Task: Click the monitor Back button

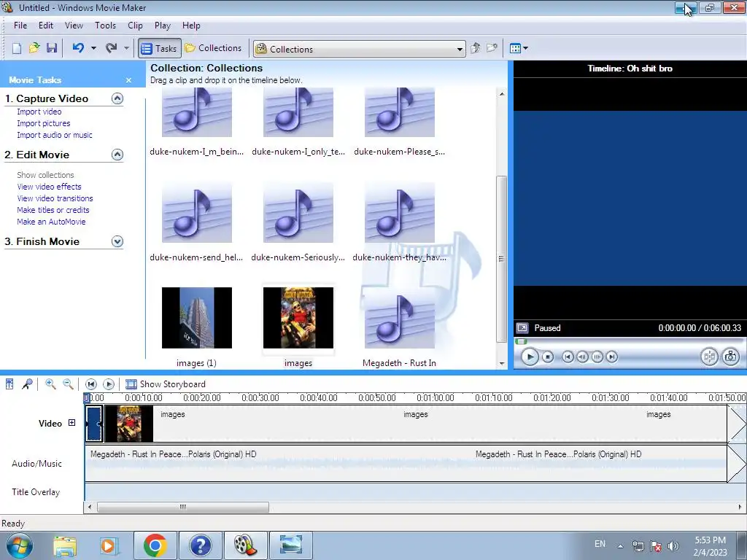Action: coord(568,357)
